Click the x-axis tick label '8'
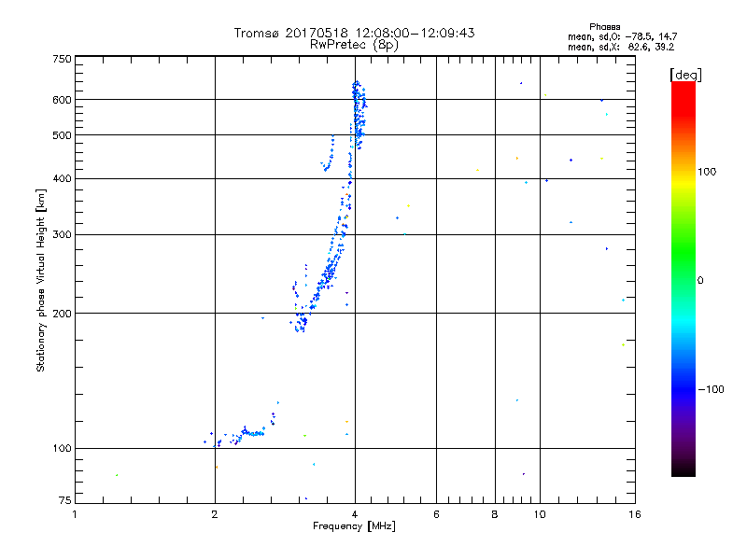 tap(495, 514)
